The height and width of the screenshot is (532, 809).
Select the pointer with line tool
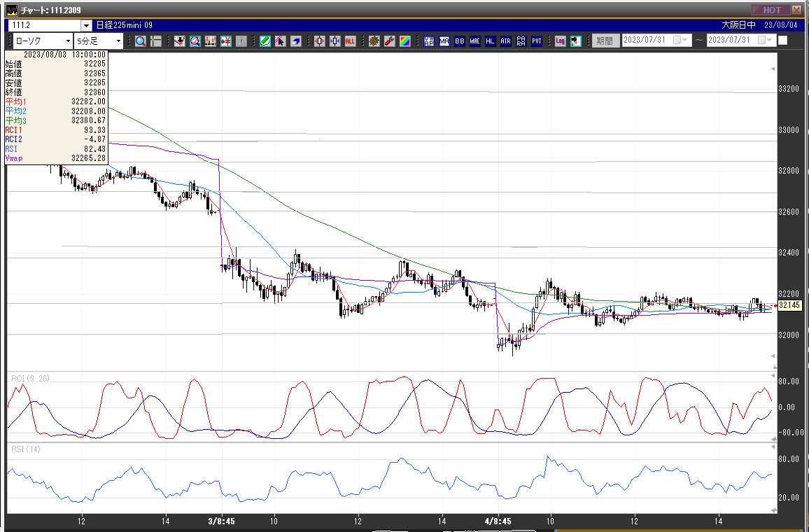pos(280,41)
